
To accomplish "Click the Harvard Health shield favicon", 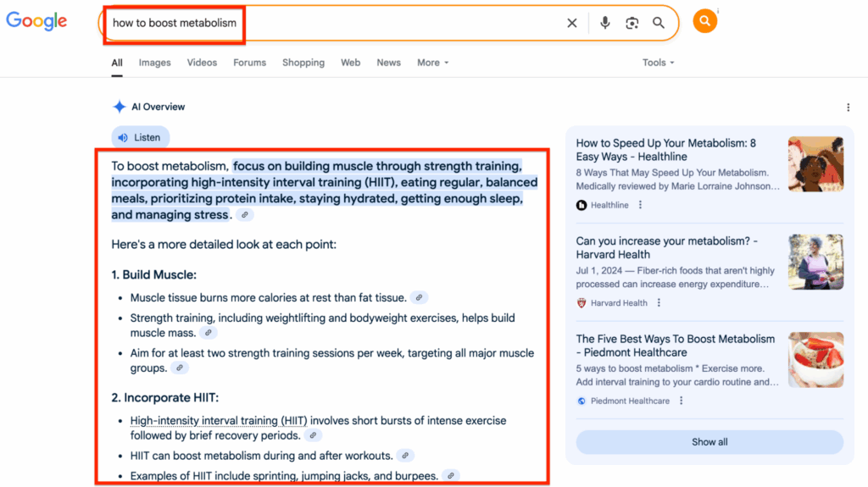I will click(581, 303).
